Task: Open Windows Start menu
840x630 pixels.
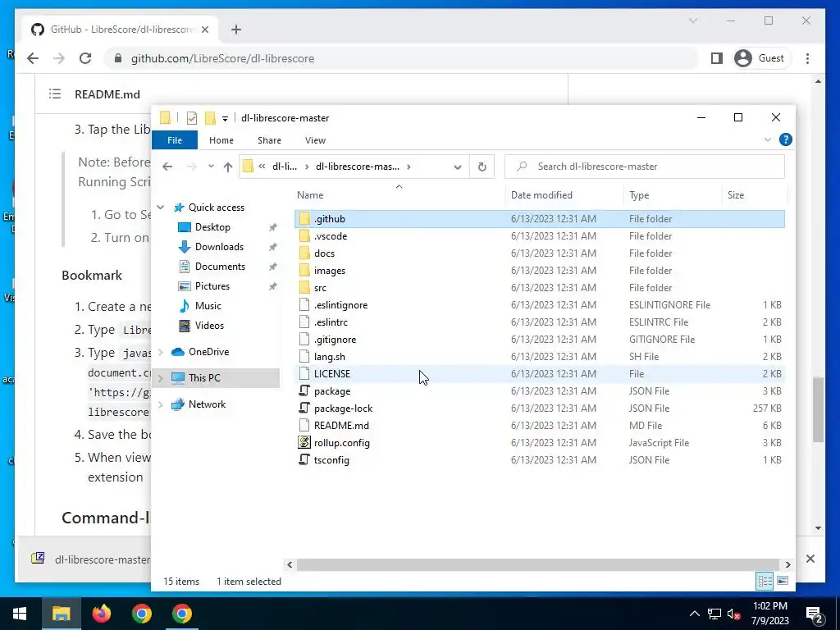Action: [x=20, y=614]
